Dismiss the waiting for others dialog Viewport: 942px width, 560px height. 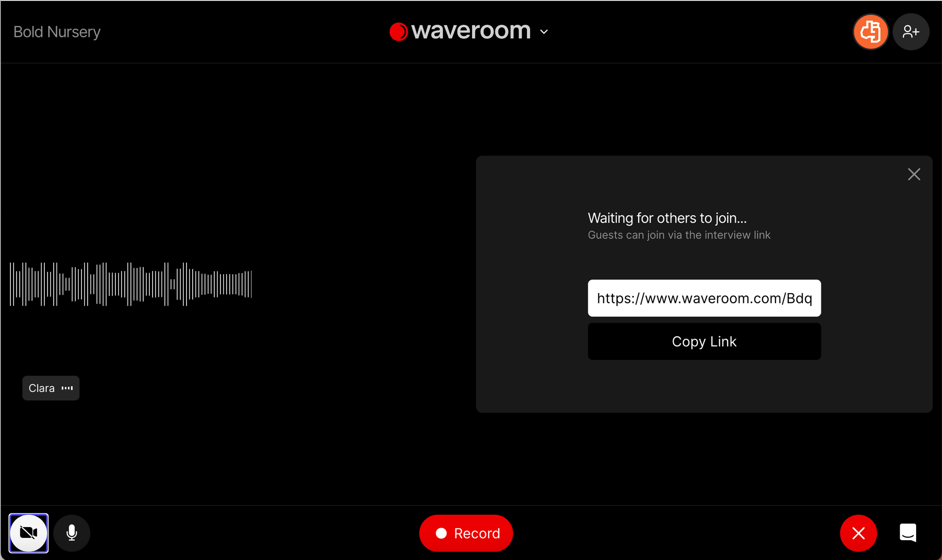(914, 174)
